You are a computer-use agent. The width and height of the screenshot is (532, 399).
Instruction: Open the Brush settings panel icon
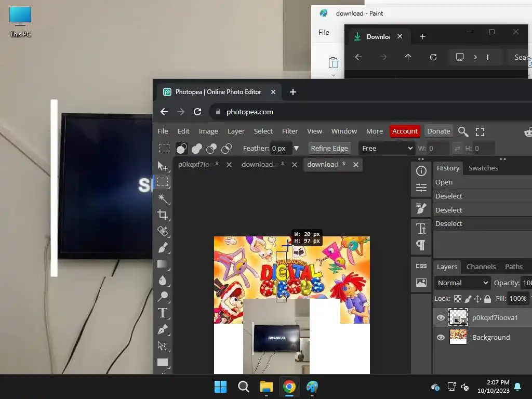[x=421, y=208]
